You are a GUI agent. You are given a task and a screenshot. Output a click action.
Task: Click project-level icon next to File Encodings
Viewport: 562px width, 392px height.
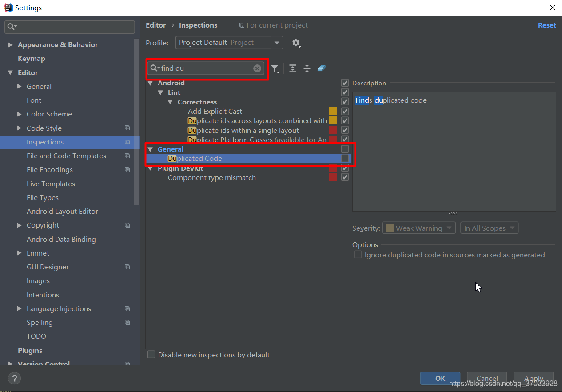(128, 170)
